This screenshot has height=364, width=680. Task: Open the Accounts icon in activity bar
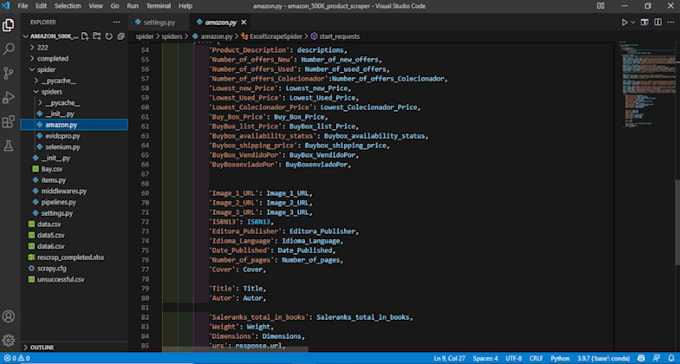tap(8, 316)
